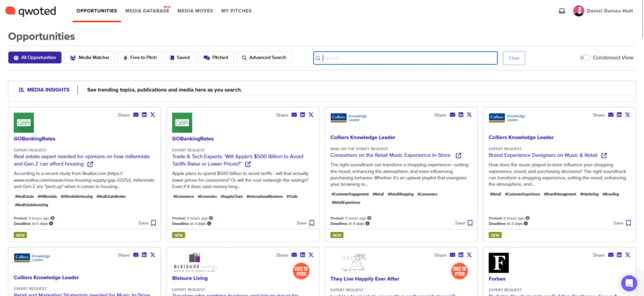Viewport: 644px width, 296px height.
Task: Open the Media Moves tab
Action: (195, 11)
